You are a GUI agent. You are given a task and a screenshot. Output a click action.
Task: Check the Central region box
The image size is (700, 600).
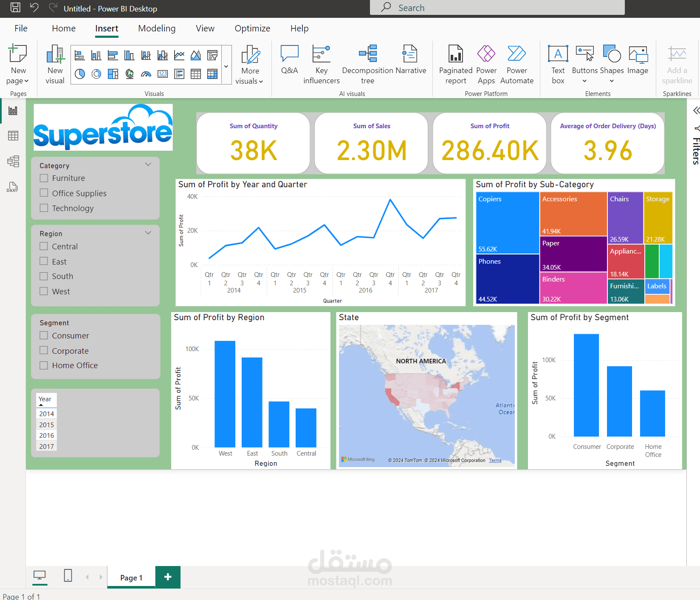44,246
